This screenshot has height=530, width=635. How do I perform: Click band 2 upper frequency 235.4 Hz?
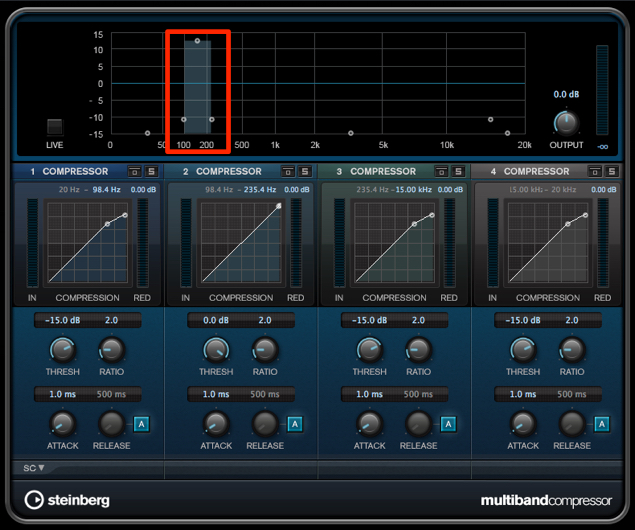click(260, 189)
